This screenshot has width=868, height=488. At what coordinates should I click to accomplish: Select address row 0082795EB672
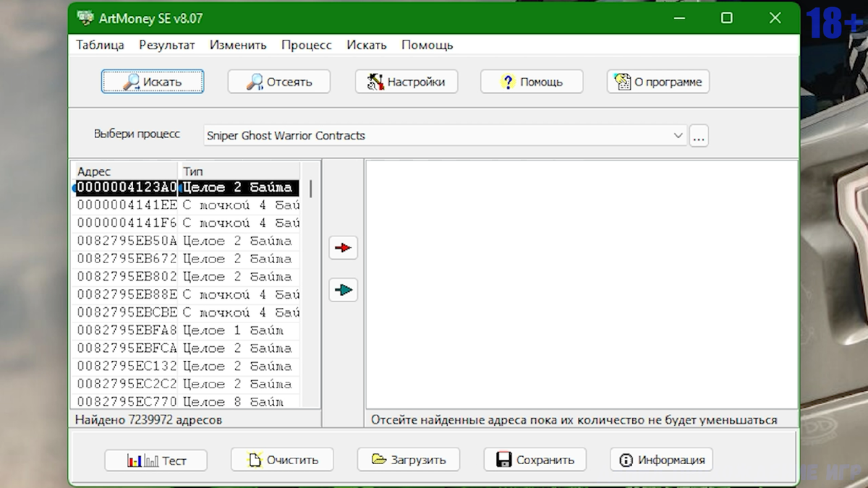coord(187,259)
